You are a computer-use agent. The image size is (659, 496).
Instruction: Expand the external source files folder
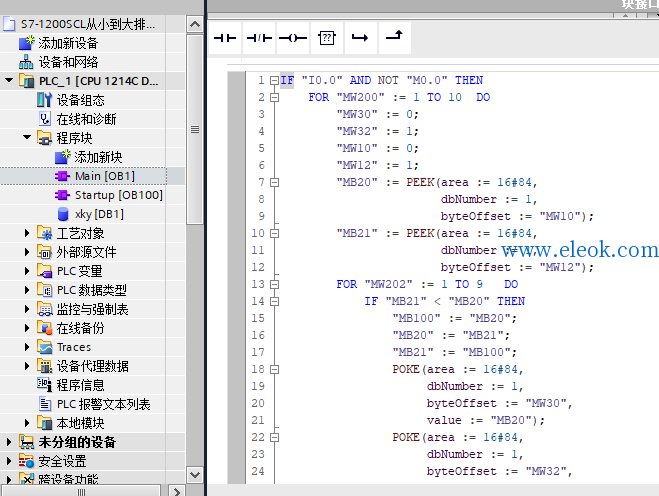coord(27,252)
